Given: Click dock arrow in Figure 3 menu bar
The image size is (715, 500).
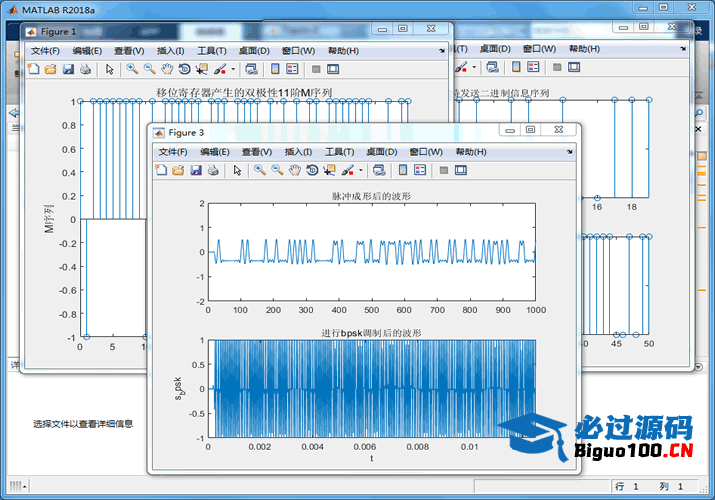Looking at the screenshot, I should click(569, 152).
